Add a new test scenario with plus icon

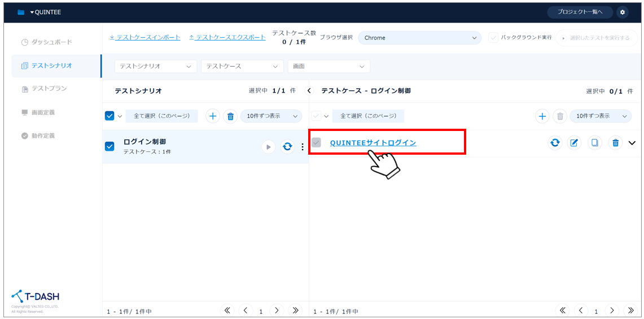(212, 116)
